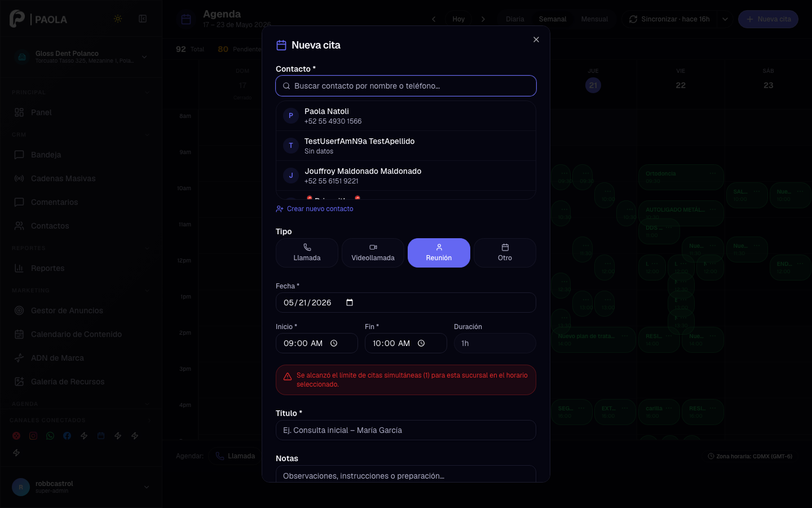The width and height of the screenshot is (812, 508).
Task: Close the Nueva cita dialog
Action: [x=536, y=40]
